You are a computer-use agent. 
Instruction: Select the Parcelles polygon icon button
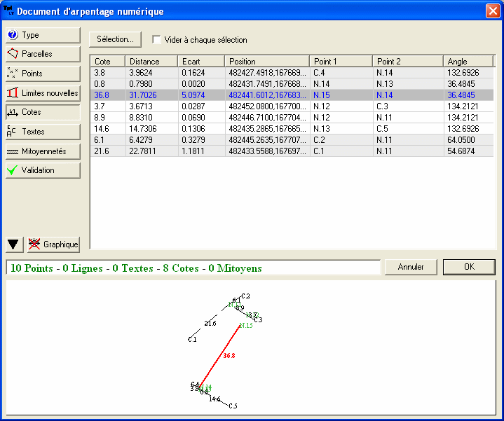pyautogui.click(x=43, y=54)
